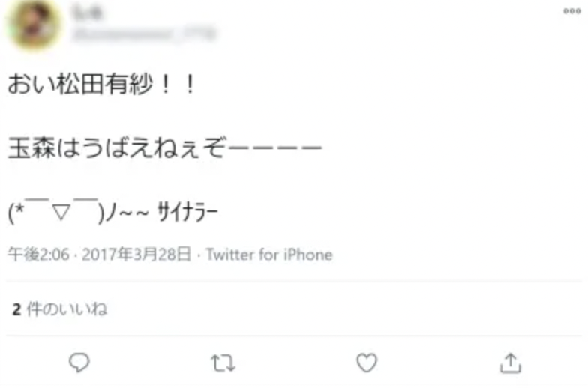The image size is (588, 388).
Task: Click the reply speech bubble icon
Action: click(x=79, y=363)
